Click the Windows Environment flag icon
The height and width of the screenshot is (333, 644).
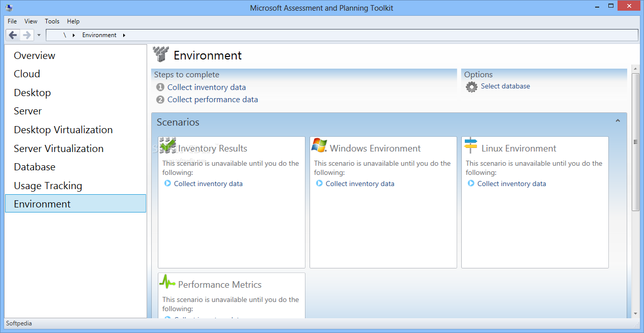point(319,145)
